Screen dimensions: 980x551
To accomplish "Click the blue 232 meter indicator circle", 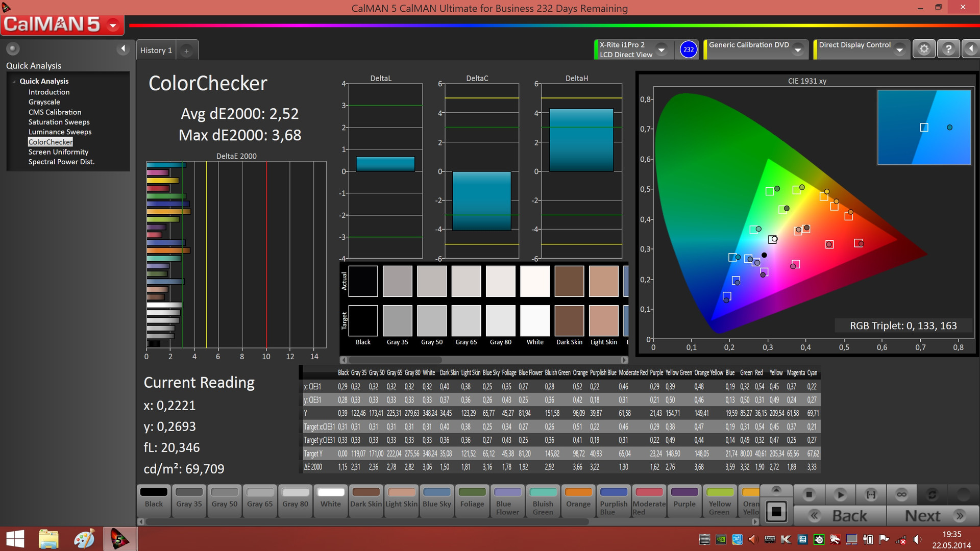I will [688, 49].
